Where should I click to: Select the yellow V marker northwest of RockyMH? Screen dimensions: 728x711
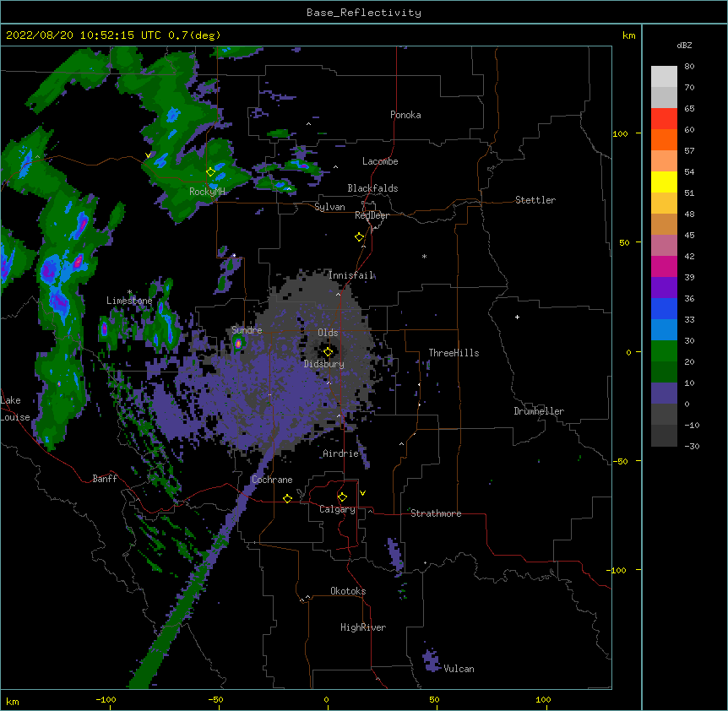(x=148, y=155)
